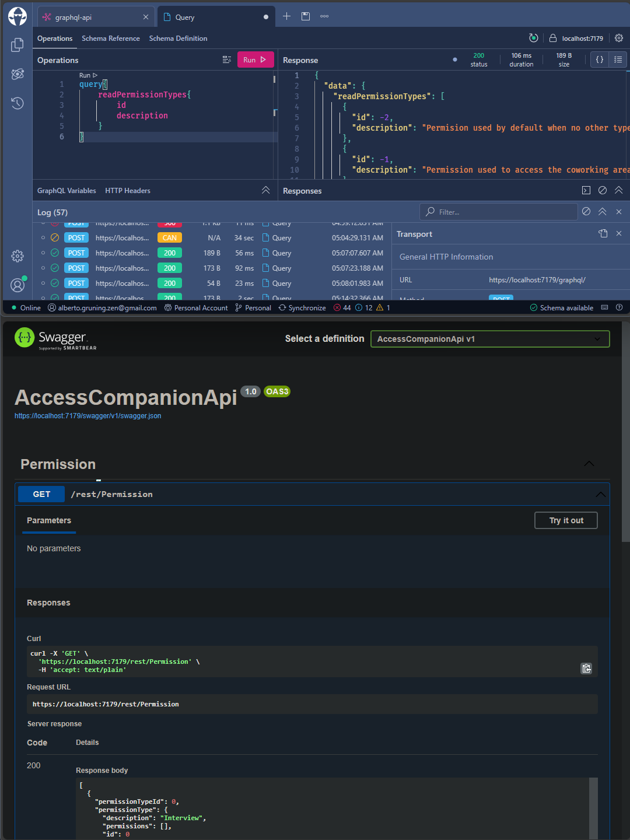Viewport: 630px width, 840px height.
Task: Open the swagger.json link
Action: (x=88, y=416)
